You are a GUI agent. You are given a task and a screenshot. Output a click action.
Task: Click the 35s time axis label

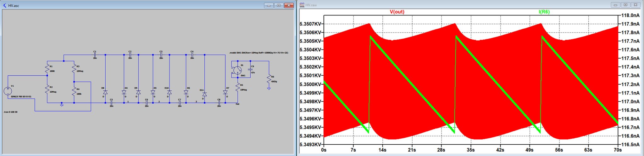tap(470, 150)
